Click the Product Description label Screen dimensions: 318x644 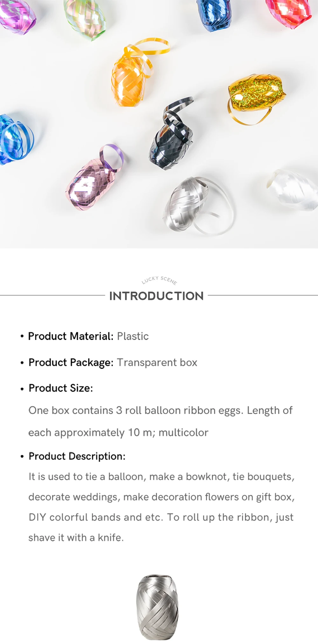pos(77,456)
